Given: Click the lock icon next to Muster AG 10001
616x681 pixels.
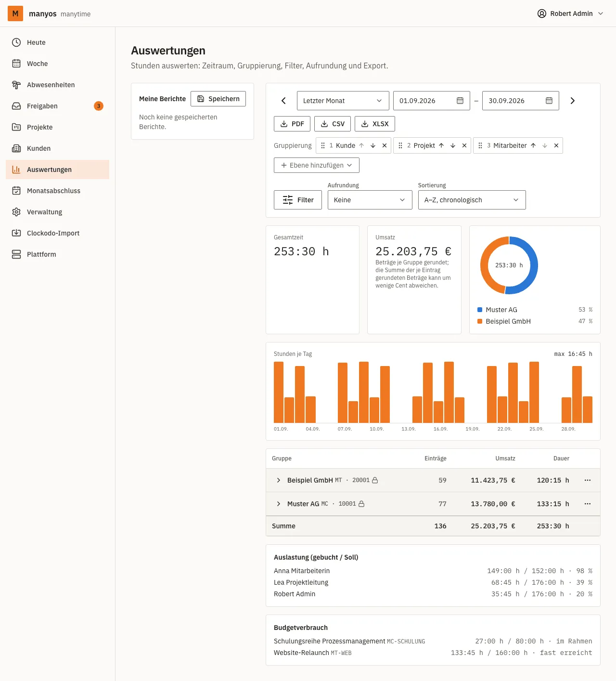Looking at the screenshot, I should (361, 504).
